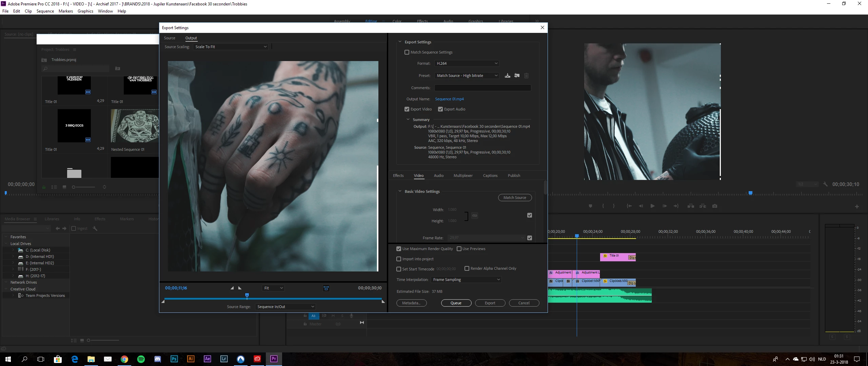Click the Set In Point triangle icon
The image size is (868, 366).
click(232, 288)
